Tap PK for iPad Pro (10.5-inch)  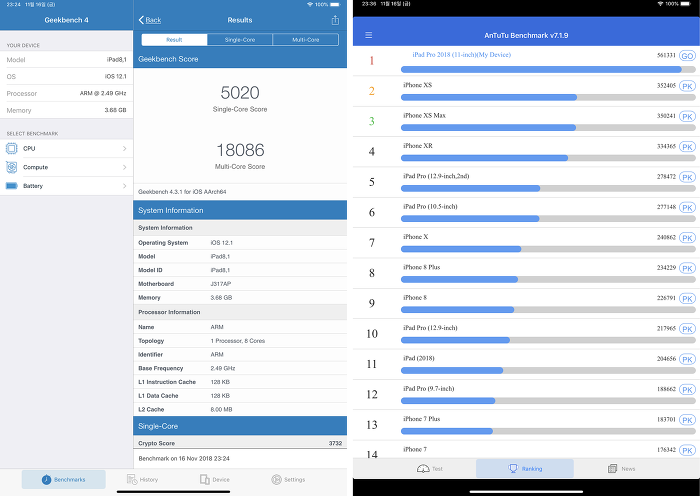(x=687, y=208)
